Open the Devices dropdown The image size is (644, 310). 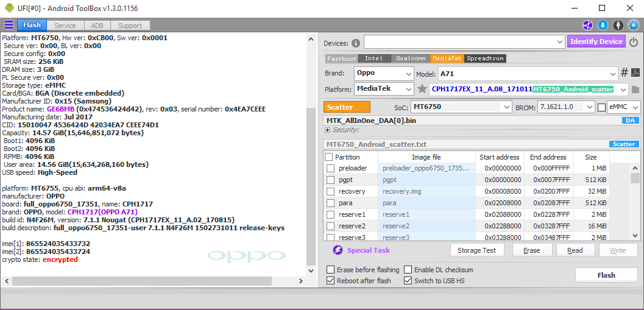point(464,42)
